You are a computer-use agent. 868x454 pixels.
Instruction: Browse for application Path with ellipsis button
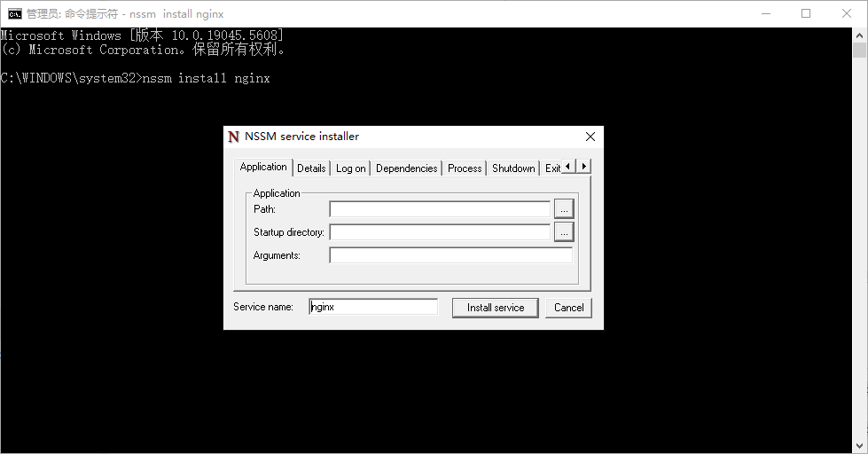tap(564, 209)
